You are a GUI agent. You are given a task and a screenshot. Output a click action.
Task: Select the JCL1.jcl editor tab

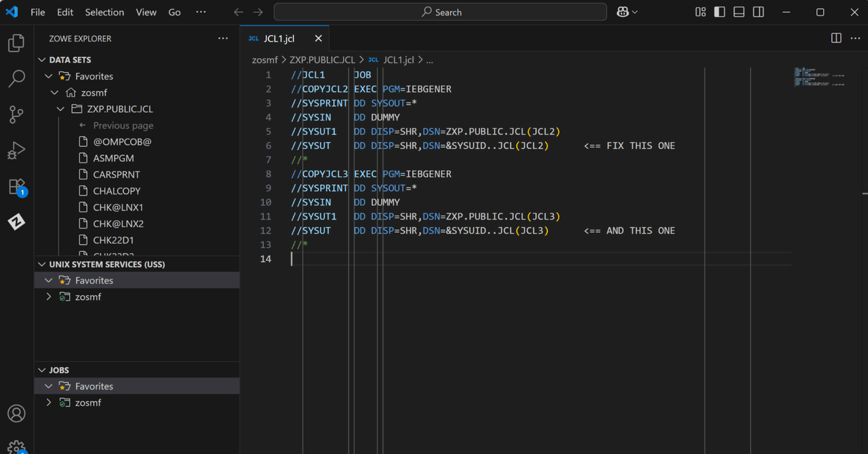pyautogui.click(x=279, y=39)
